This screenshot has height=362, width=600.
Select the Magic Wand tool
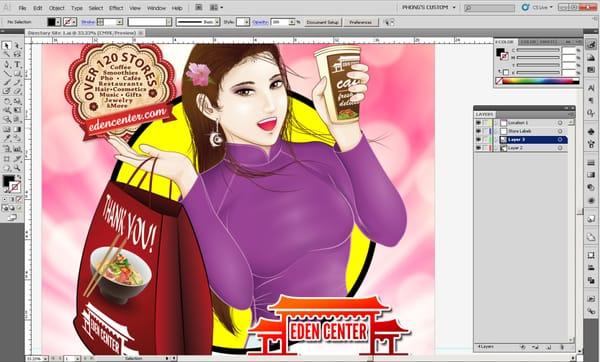[7, 55]
